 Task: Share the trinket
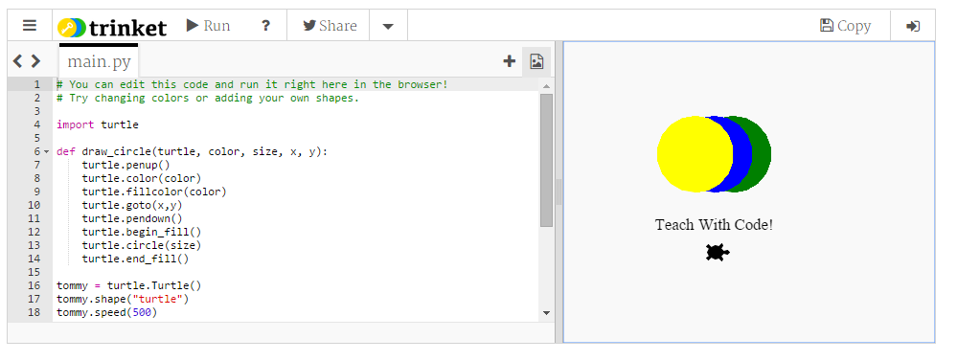tap(330, 26)
